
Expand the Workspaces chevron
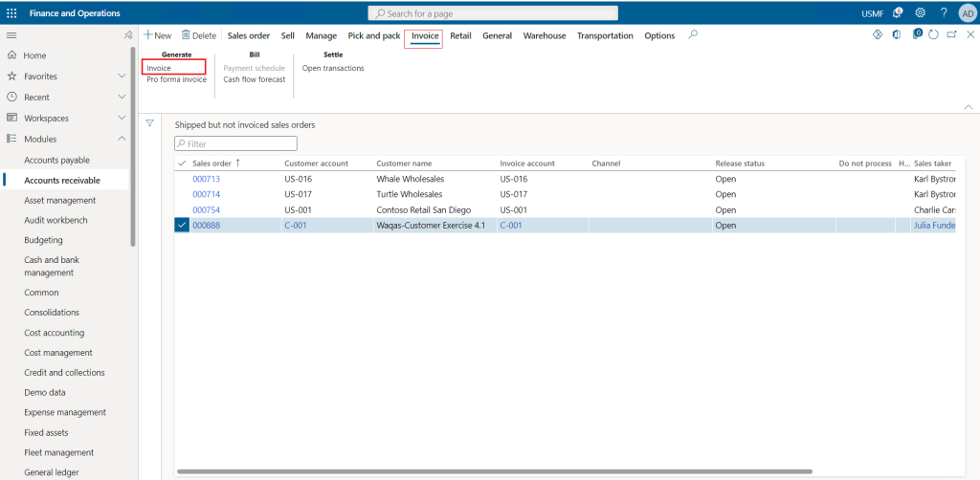click(x=122, y=118)
